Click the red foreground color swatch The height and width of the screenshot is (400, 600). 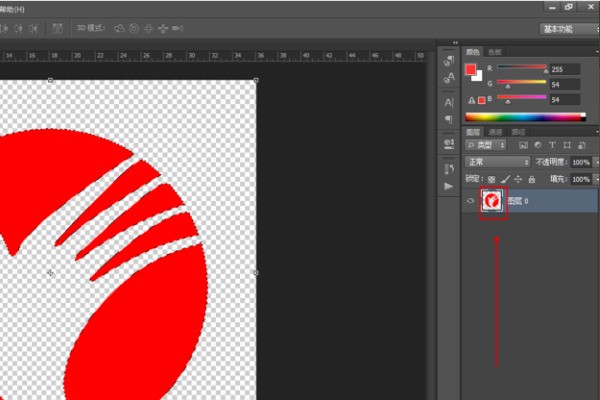(x=470, y=68)
